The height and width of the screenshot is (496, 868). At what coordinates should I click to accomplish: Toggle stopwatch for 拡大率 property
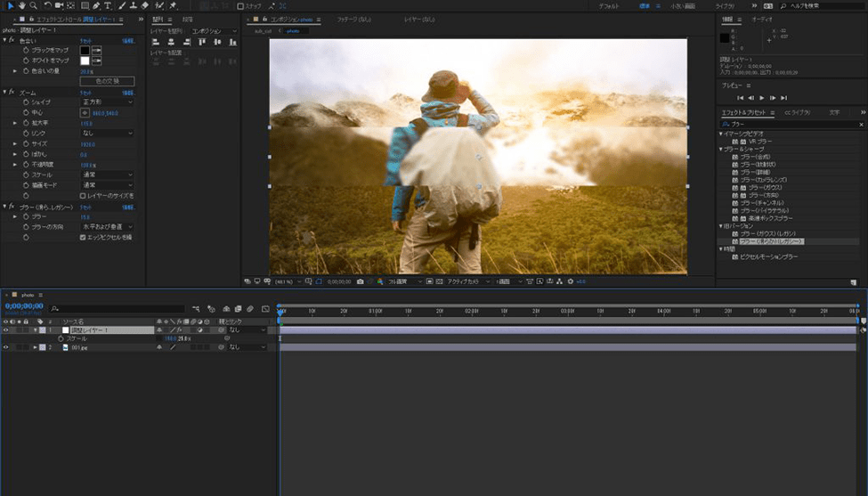[x=26, y=123]
